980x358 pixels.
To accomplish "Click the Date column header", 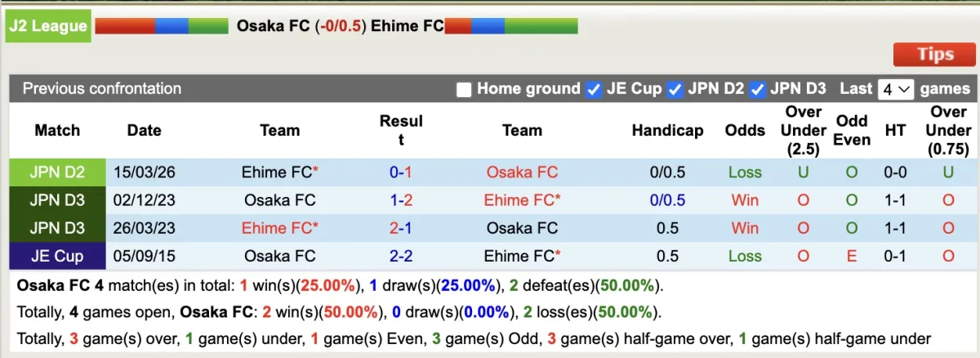I will click(145, 130).
